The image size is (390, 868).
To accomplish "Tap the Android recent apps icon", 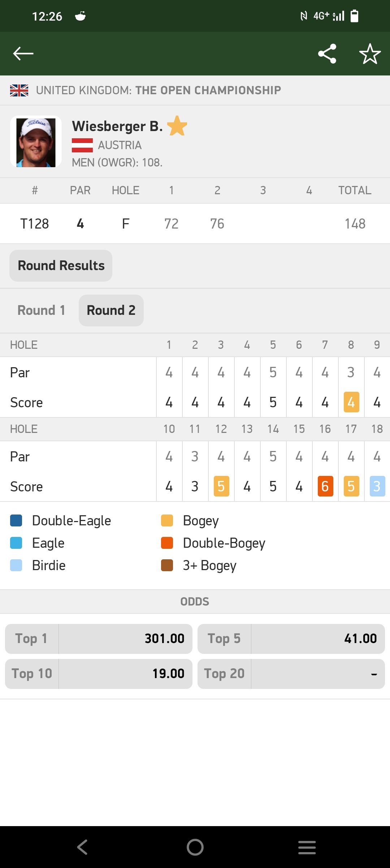I will click(307, 847).
